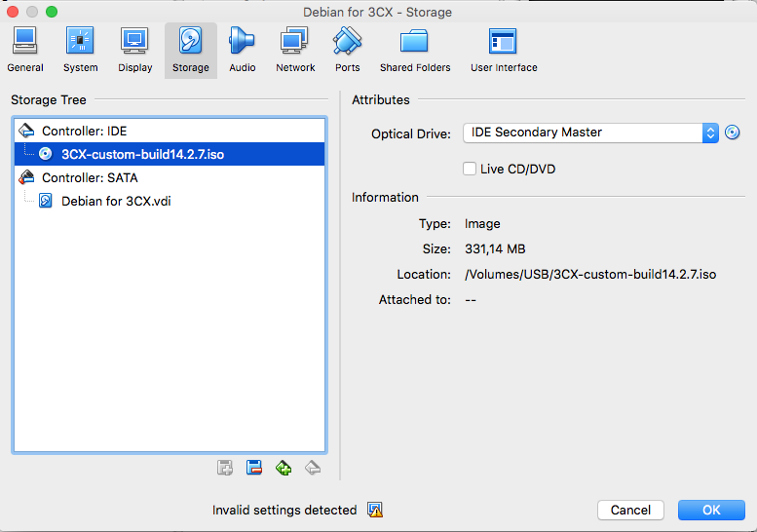This screenshot has width=757, height=532.
Task: Click the Cancel button
Action: click(630, 510)
